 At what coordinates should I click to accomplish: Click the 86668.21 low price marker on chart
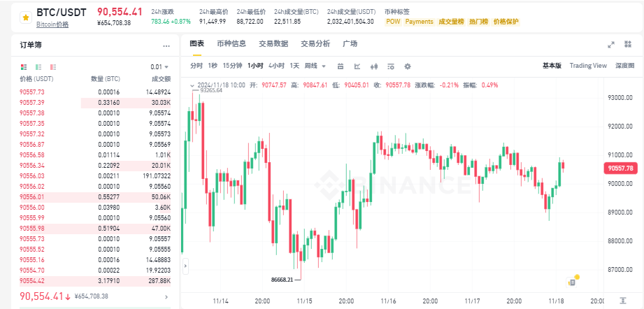click(282, 280)
